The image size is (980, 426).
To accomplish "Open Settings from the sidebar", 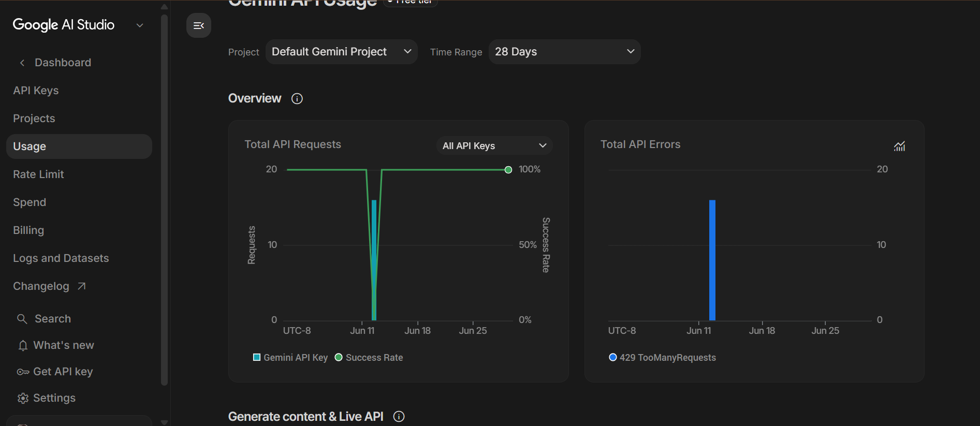I will pyautogui.click(x=54, y=398).
